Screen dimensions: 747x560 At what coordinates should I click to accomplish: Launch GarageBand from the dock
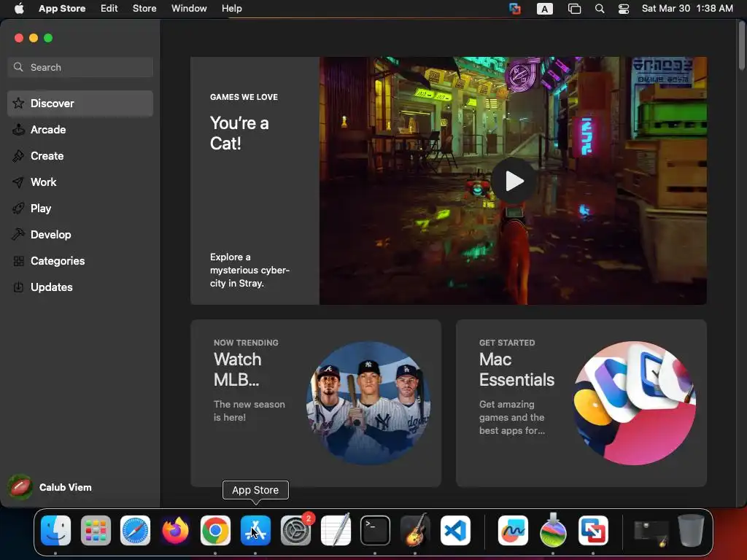click(x=415, y=530)
